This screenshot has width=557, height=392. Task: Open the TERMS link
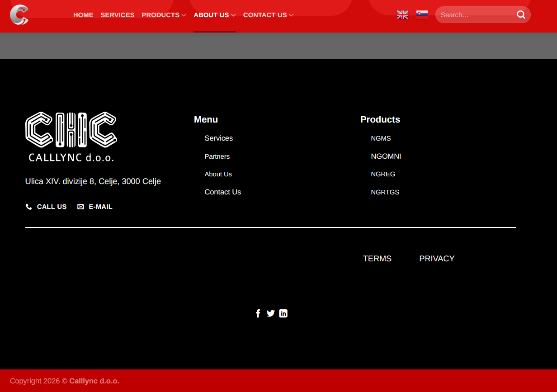(x=377, y=259)
